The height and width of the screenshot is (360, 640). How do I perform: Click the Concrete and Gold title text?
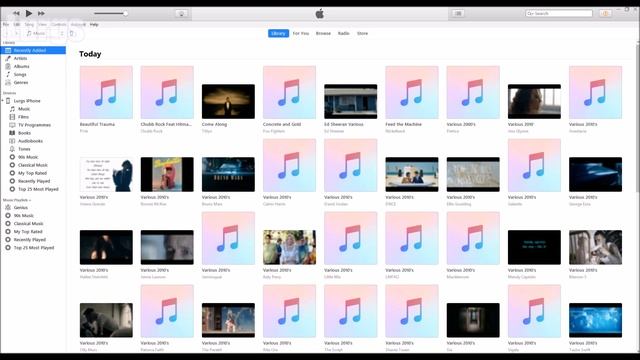click(x=282, y=124)
